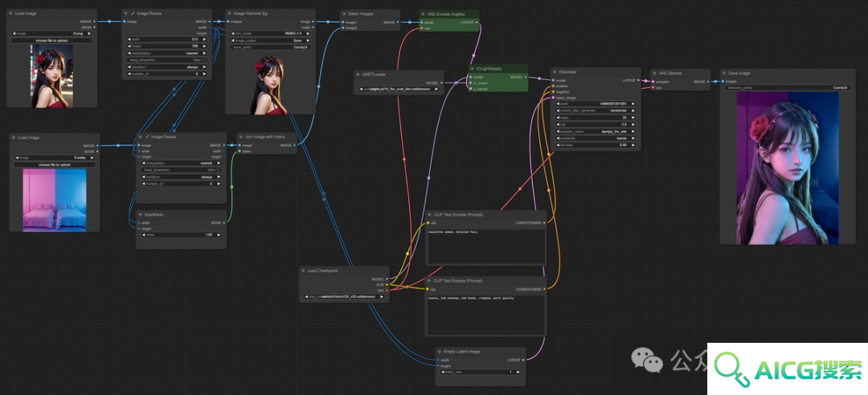Collapse the UNETLoader node via title dot
868x395 pixels.
(x=358, y=74)
